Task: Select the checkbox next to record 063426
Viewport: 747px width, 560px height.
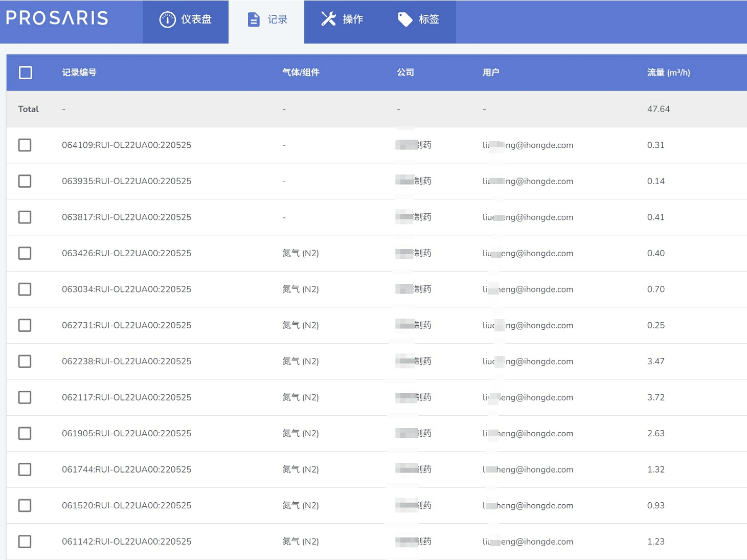Action: (x=25, y=253)
